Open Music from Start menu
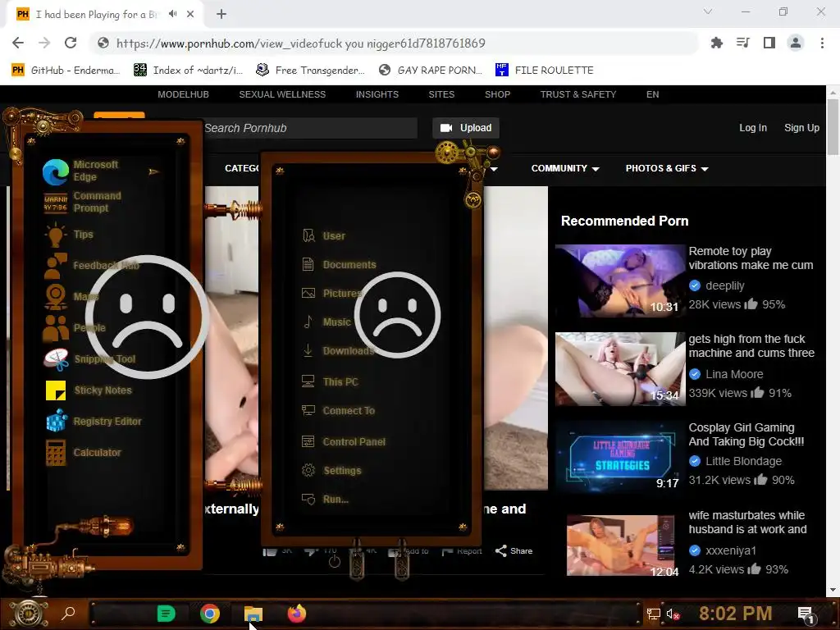The width and height of the screenshot is (840, 630). click(x=326, y=322)
